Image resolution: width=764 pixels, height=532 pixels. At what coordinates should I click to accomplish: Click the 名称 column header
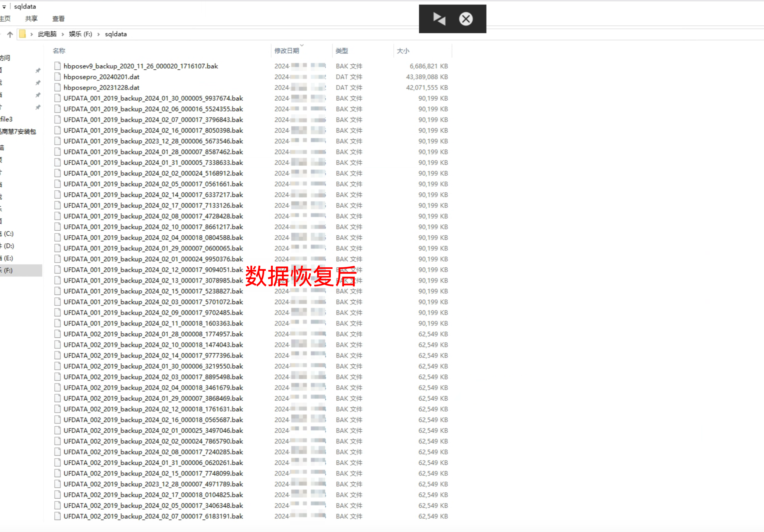tap(59, 50)
